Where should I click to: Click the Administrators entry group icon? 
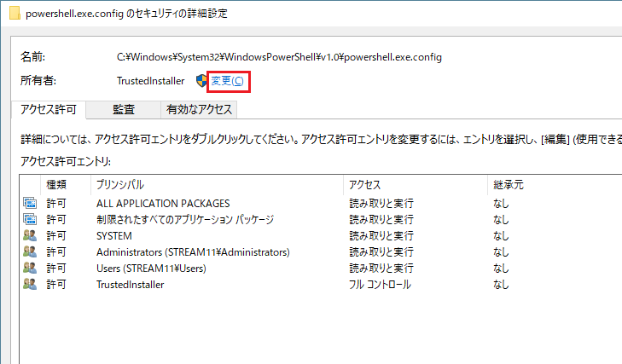pyautogui.click(x=30, y=252)
